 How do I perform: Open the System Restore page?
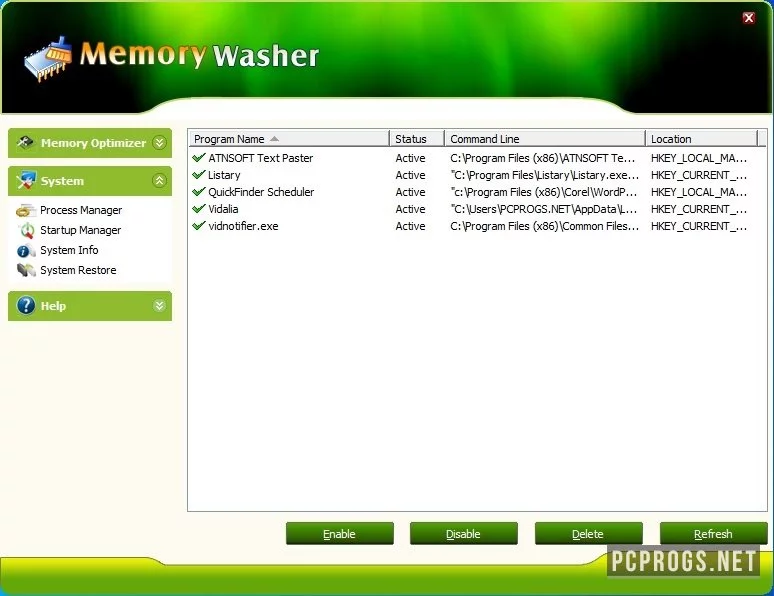pyautogui.click(x=78, y=270)
